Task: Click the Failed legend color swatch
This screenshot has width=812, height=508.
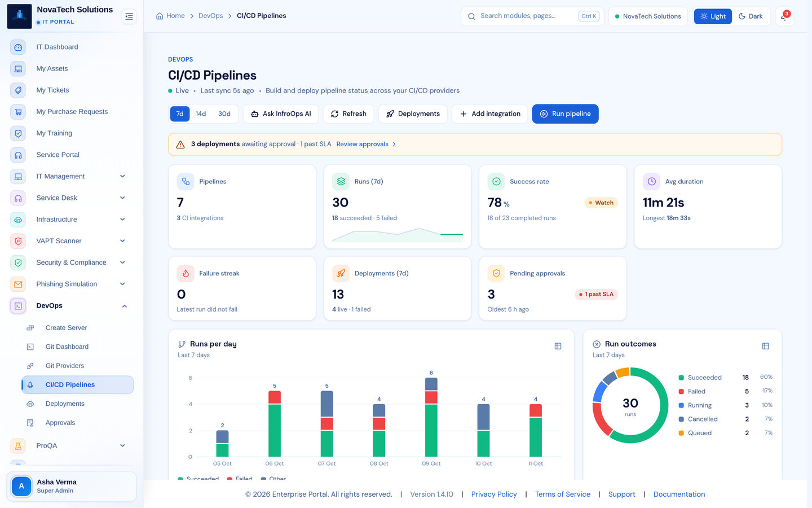Action: (x=681, y=392)
